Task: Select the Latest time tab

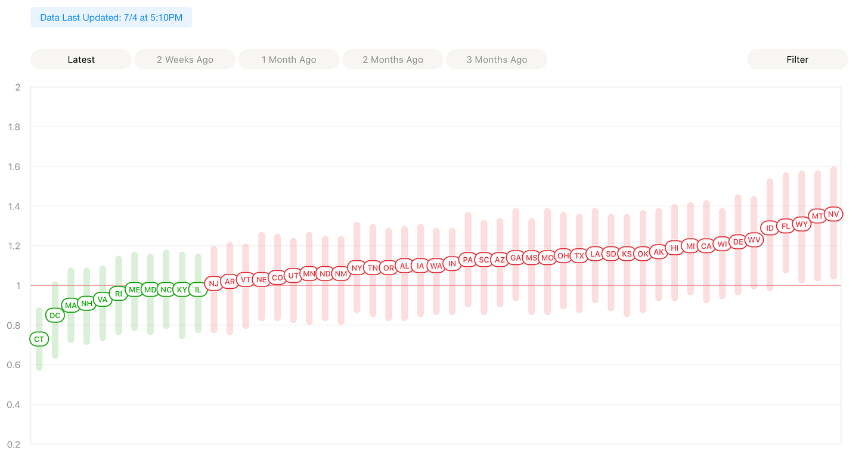Action: [81, 59]
